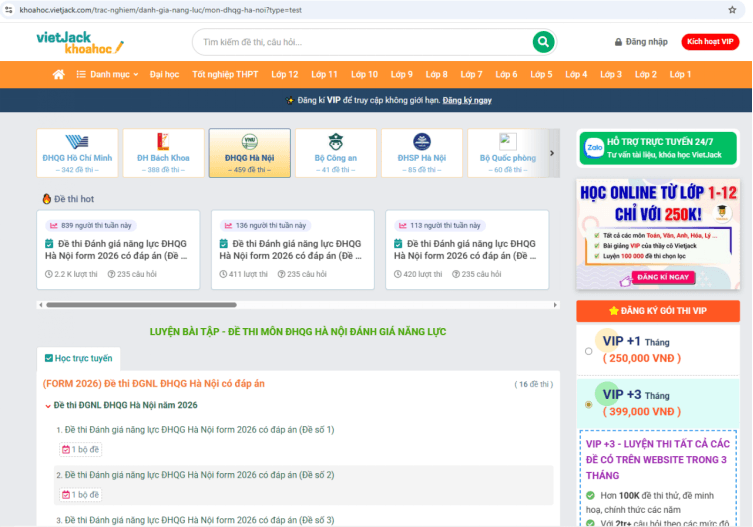Open Đề số 1 exam link in list
This screenshot has height=527, width=753.
click(199, 429)
